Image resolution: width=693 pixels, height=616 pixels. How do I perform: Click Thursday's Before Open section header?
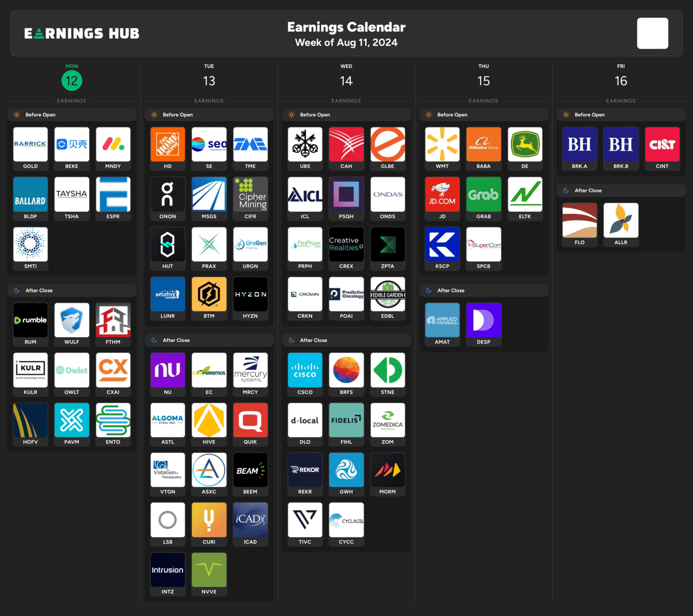click(x=484, y=115)
